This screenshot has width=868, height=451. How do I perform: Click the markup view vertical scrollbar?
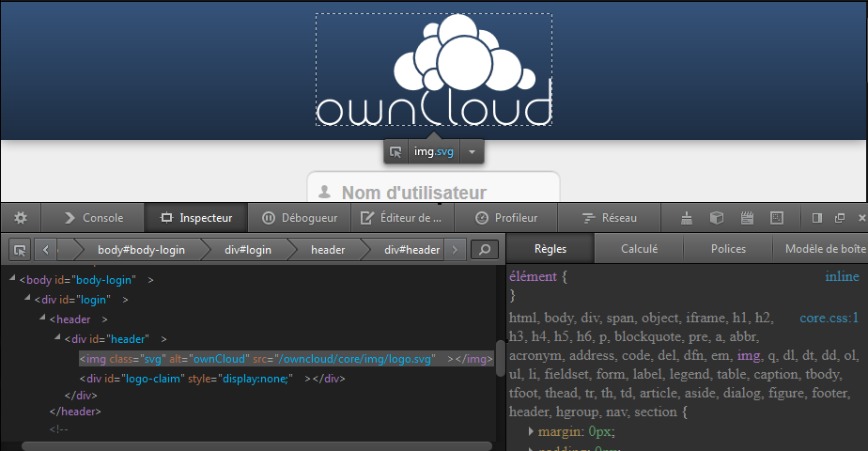click(500, 357)
